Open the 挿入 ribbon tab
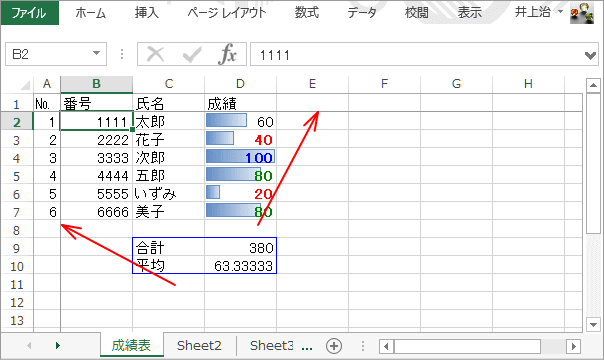604x360 pixels. point(147,13)
